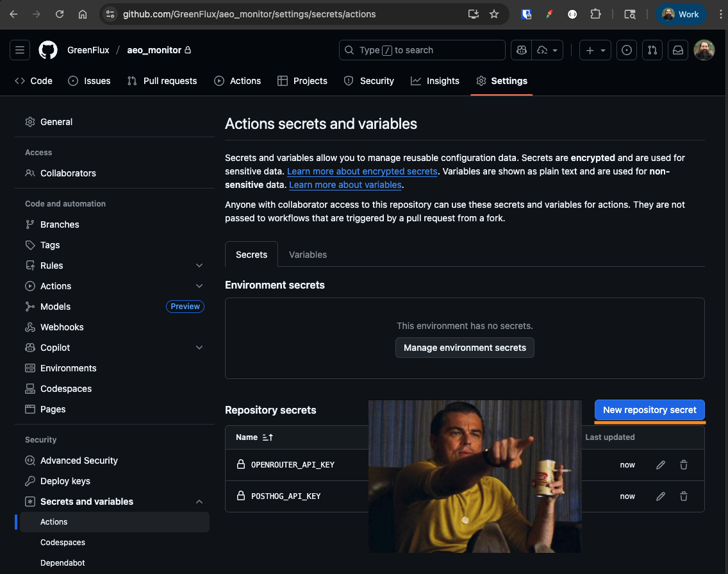Open the pull requests icon in the top bar

[x=652, y=49]
